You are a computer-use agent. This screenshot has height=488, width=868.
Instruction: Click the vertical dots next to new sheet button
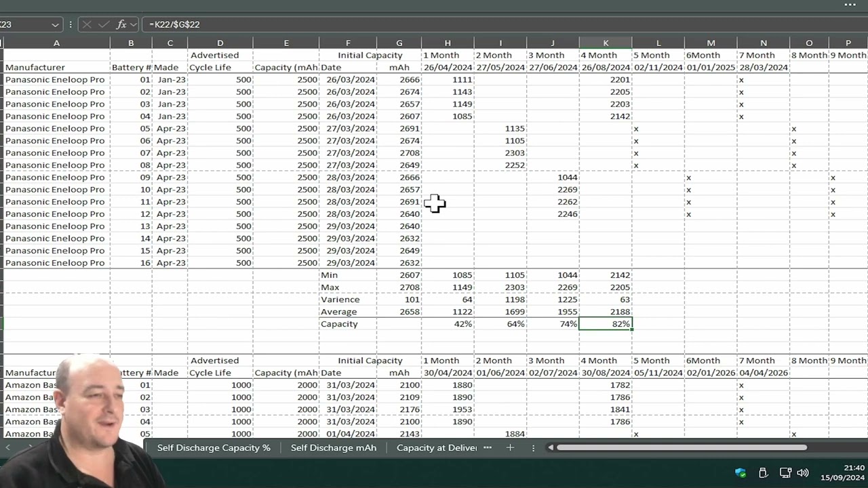533,447
